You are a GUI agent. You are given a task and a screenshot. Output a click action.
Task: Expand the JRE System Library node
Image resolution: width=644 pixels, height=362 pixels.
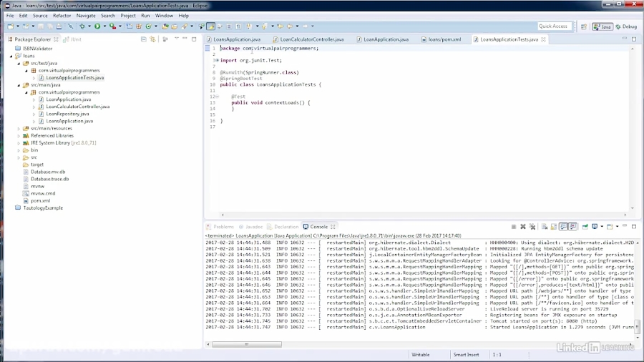[x=19, y=143]
